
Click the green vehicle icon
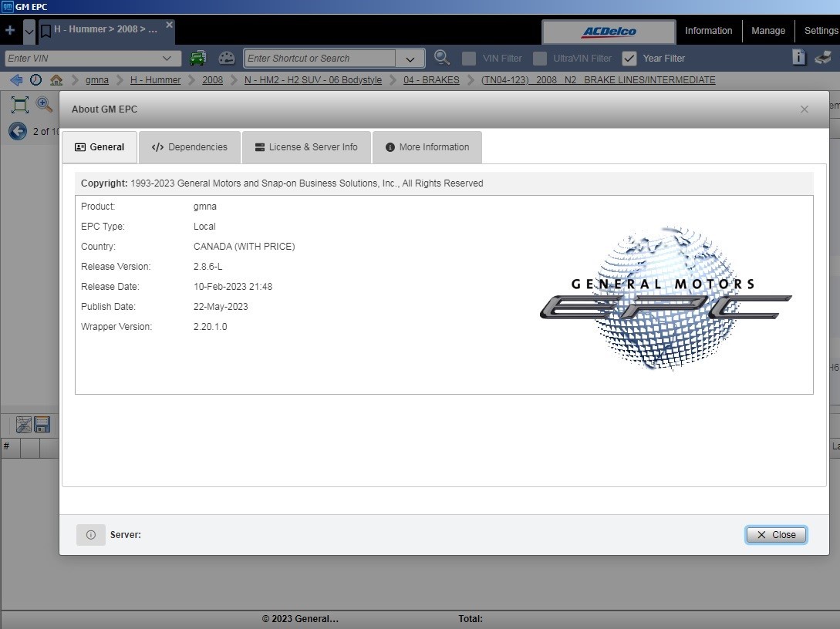[x=197, y=58]
